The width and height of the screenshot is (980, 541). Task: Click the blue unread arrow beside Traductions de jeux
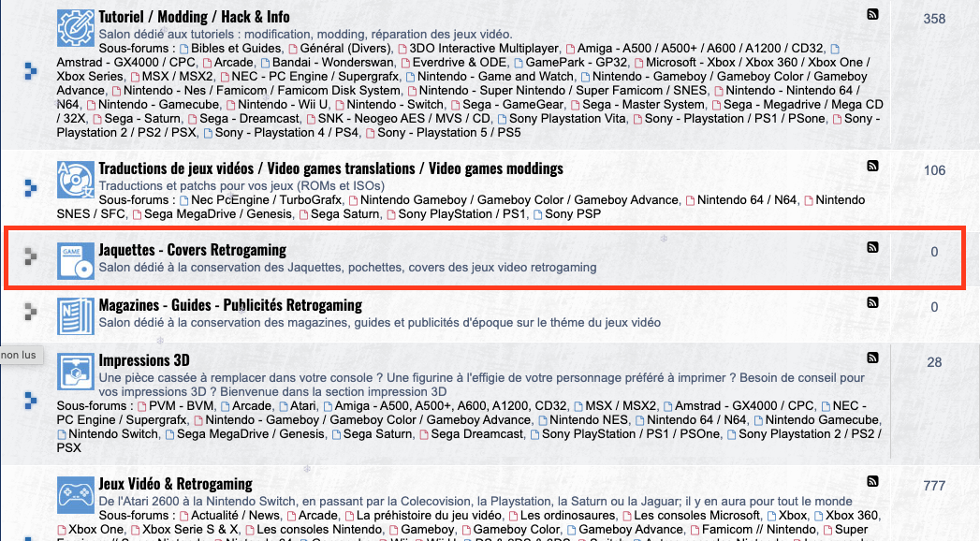pos(31,187)
